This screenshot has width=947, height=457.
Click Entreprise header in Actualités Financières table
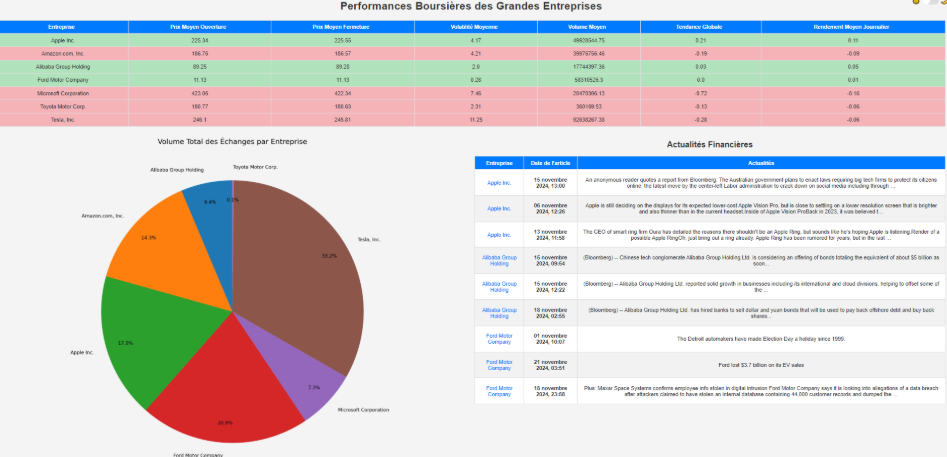pyautogui.click(x=499, y=163)
